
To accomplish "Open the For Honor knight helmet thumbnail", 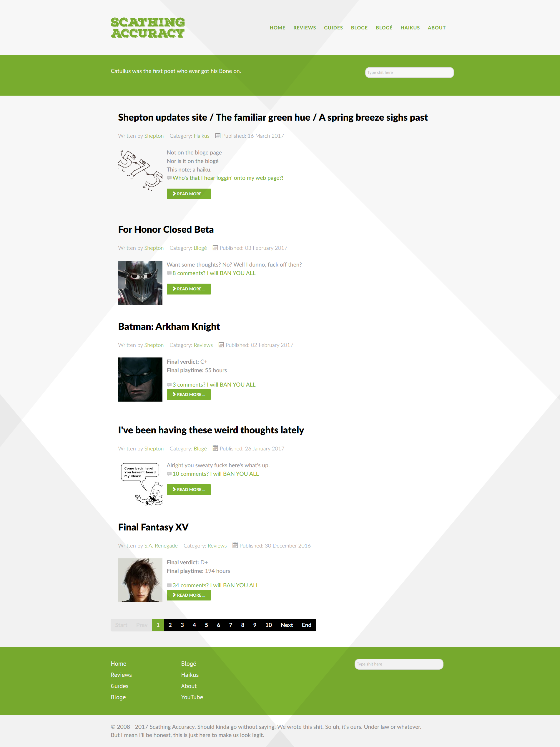I will click(140, 283).
